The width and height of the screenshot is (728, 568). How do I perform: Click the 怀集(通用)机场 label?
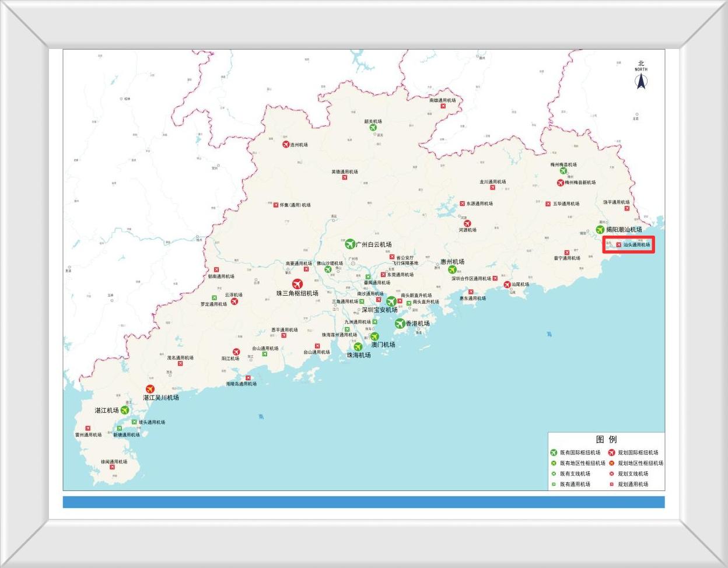(x=295, y=205)
